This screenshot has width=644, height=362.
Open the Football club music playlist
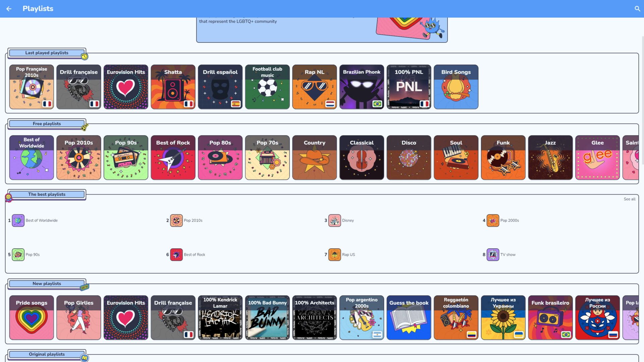click(x=267, y=87)
